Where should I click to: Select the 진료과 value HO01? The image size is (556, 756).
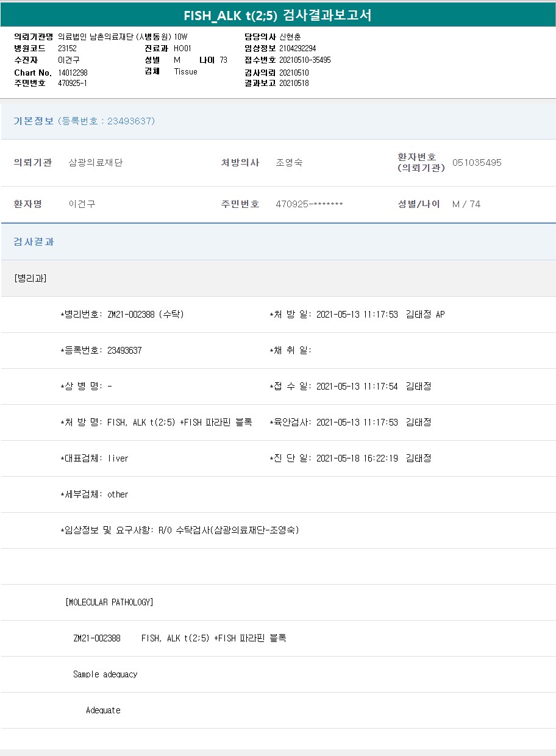182,48
